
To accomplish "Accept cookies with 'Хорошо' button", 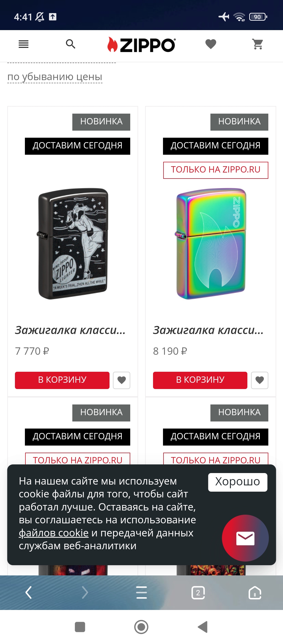I will coord(238,482).
